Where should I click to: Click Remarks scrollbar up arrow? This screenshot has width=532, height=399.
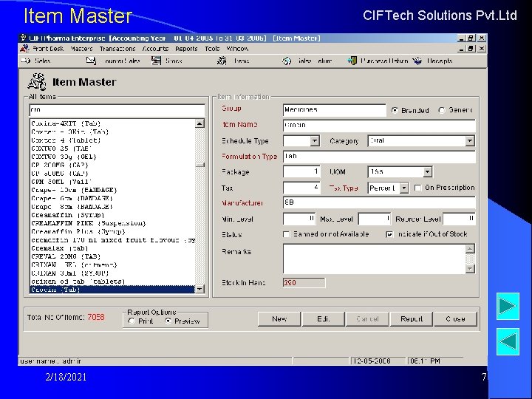(470, 249)
